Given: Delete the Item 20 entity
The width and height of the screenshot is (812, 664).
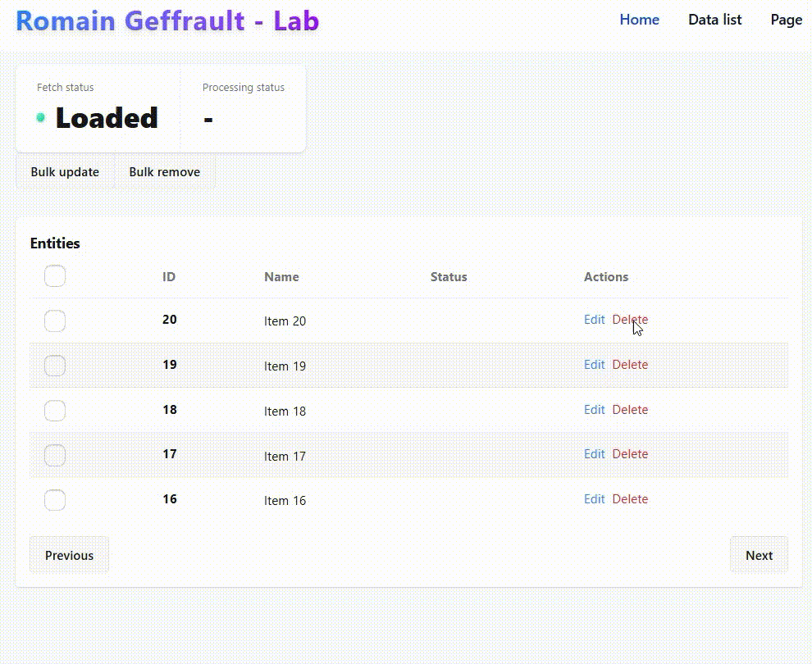Looking at the screenshot, I should click(630, 320).
